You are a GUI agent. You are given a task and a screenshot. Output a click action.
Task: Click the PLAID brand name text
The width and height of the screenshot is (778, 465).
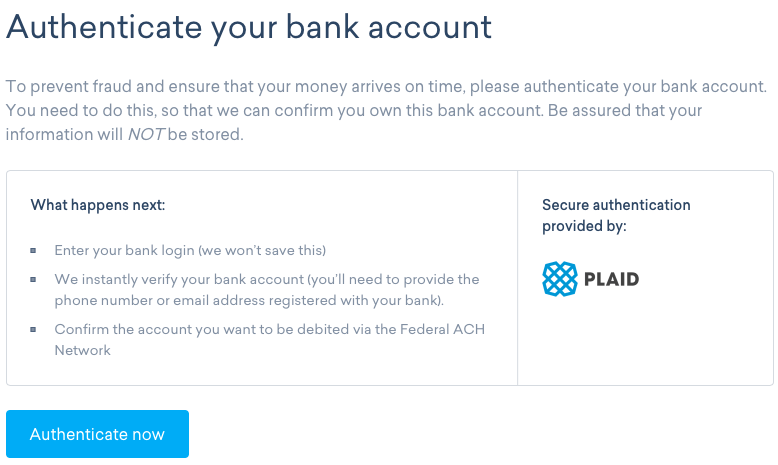click(611, 279)
